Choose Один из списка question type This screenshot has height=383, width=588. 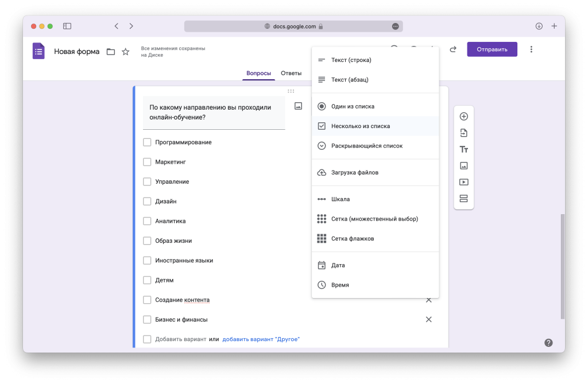353,106
